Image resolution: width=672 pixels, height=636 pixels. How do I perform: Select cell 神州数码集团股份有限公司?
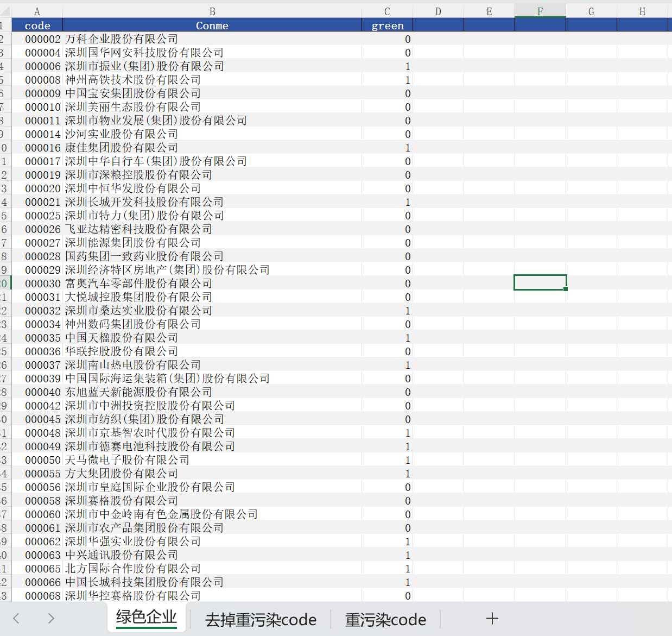(x=212, y=324)
